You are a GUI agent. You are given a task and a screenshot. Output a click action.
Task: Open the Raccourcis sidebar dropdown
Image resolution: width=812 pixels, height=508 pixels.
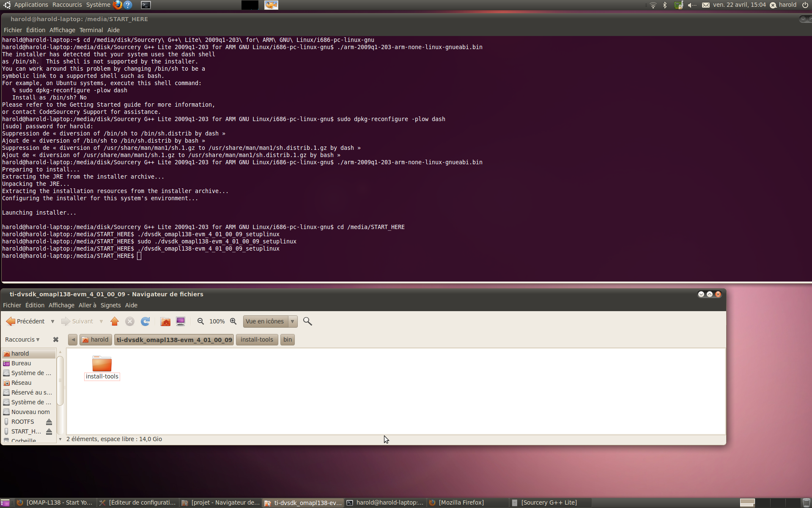[22, 340]
